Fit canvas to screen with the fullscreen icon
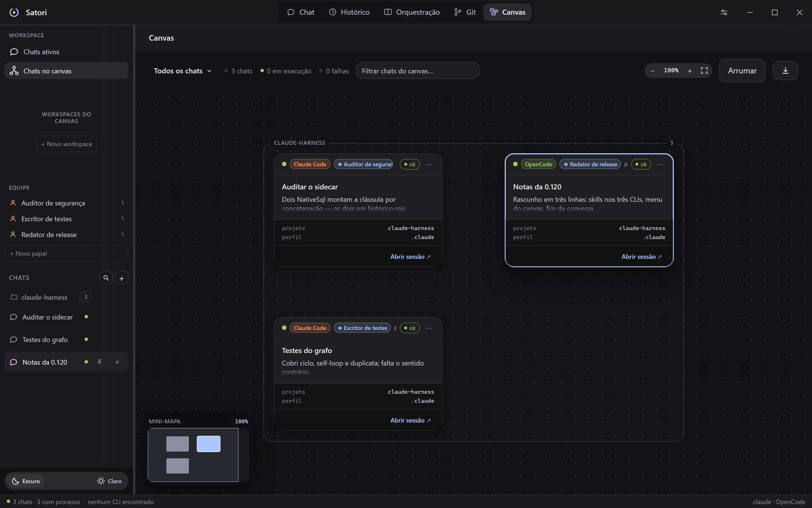 (704, 71)
